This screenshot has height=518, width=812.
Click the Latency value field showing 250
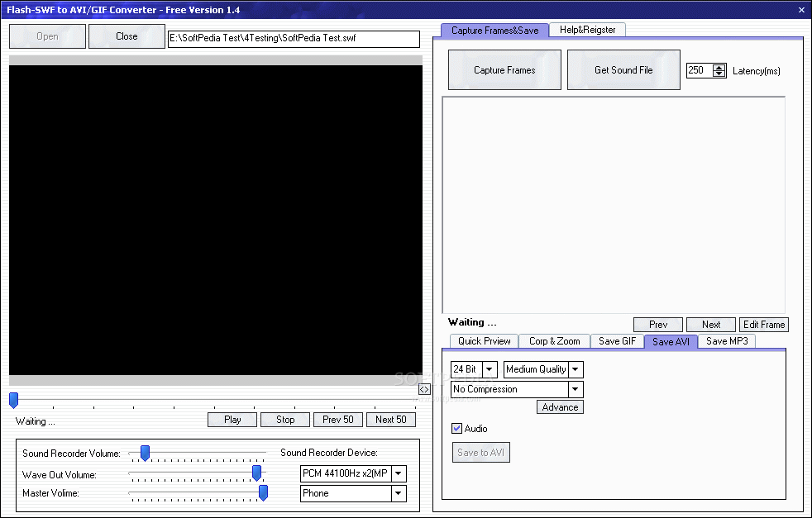pos(700,70)
